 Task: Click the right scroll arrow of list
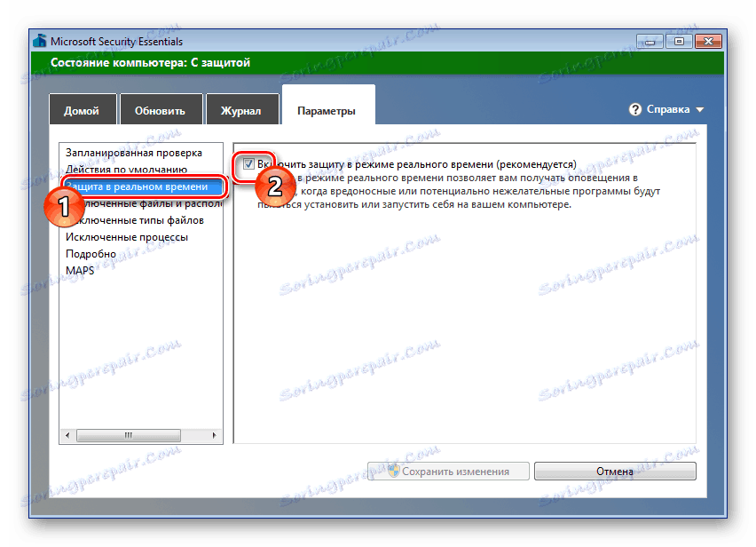tap(215, 435)
